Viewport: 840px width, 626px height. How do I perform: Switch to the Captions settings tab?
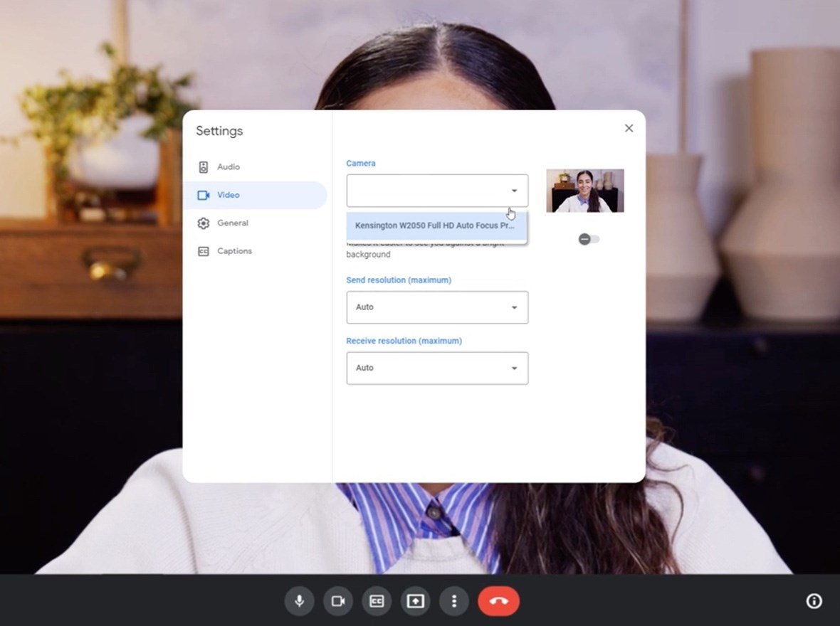tap(235, 250)
